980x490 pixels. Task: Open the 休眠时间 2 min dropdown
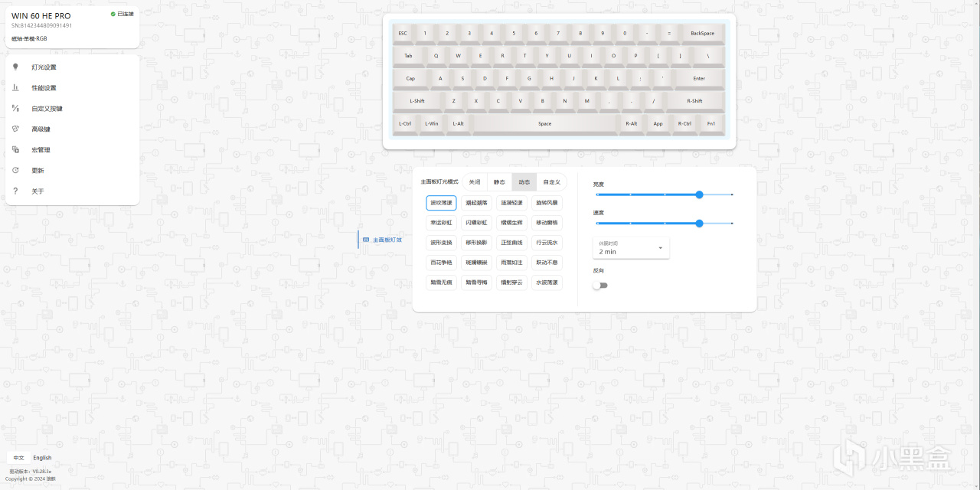[631, 248]
